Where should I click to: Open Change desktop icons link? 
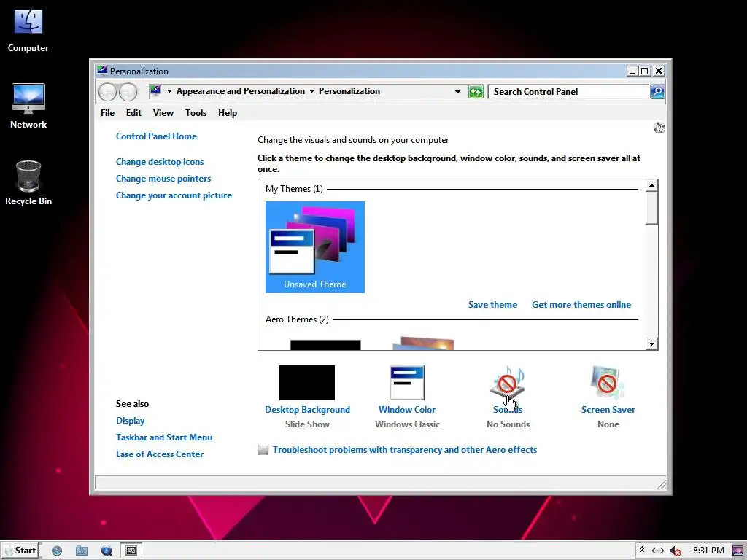[160, 162]
